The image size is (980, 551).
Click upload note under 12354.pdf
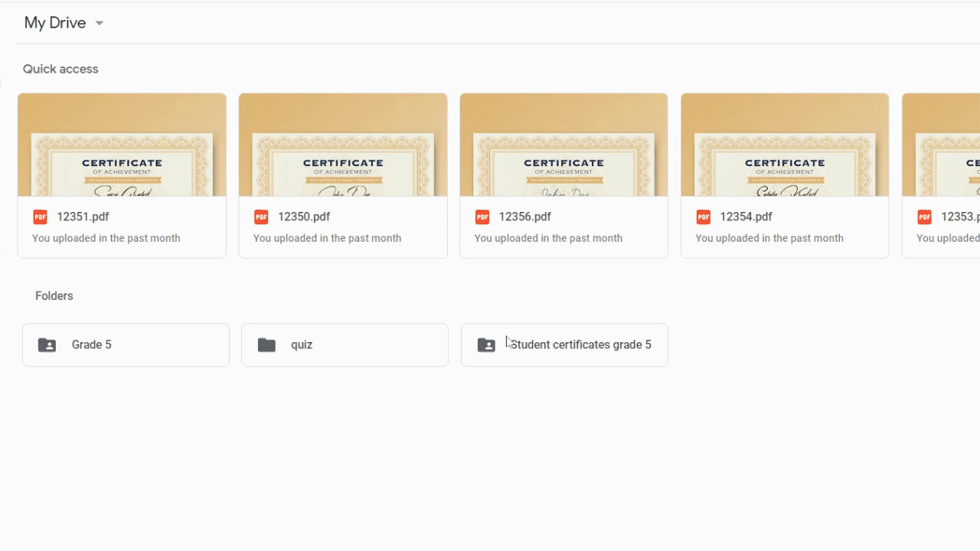tap(769, 238)
